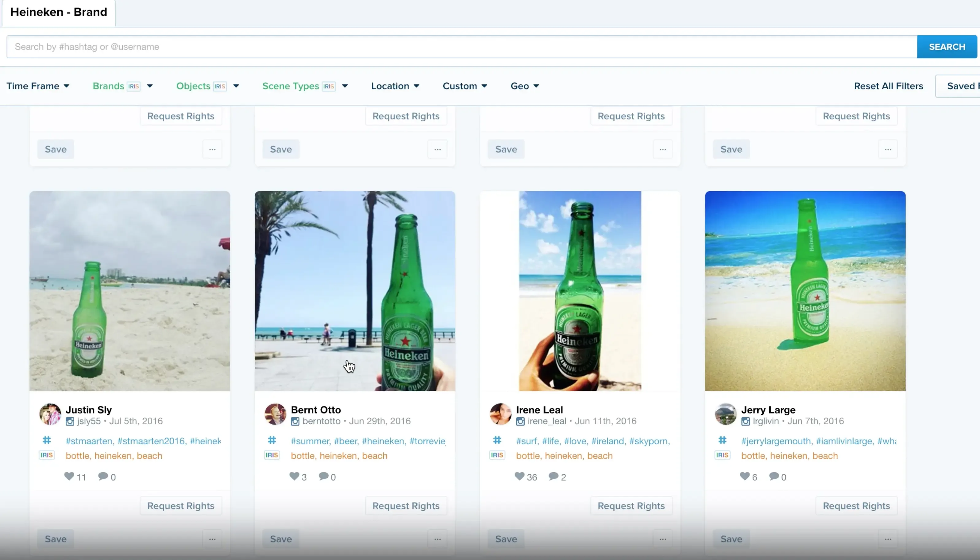Screen dimensions: 980x560
Task: Request Rights for Justin Sly's photo
Action: (x=181, y=506)
